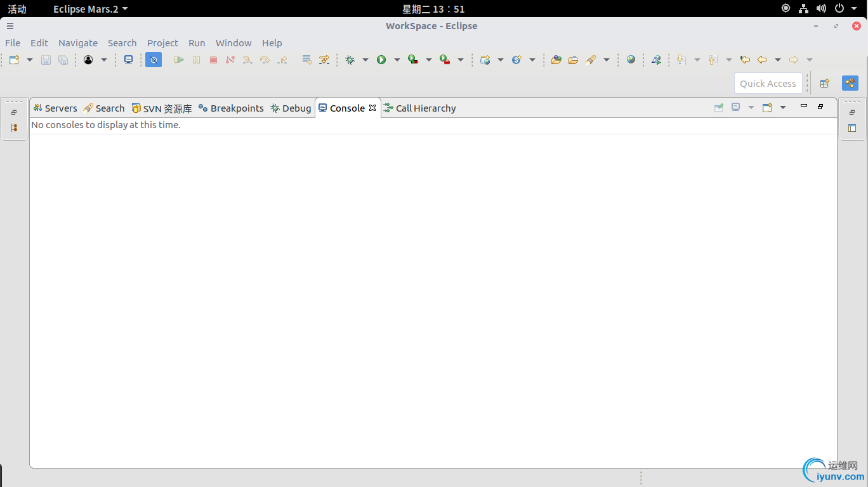The height and width of the screenshot is (487, 868).
Task: Click the Display Selected Console icon in the Console view
Action: click(736, 107)
